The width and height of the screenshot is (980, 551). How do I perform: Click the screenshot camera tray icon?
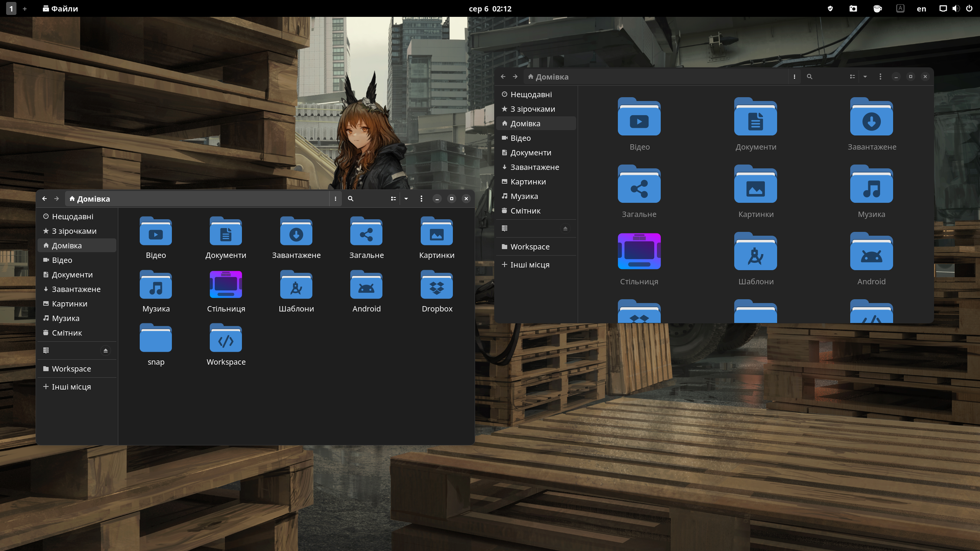(x=853, y=8)
